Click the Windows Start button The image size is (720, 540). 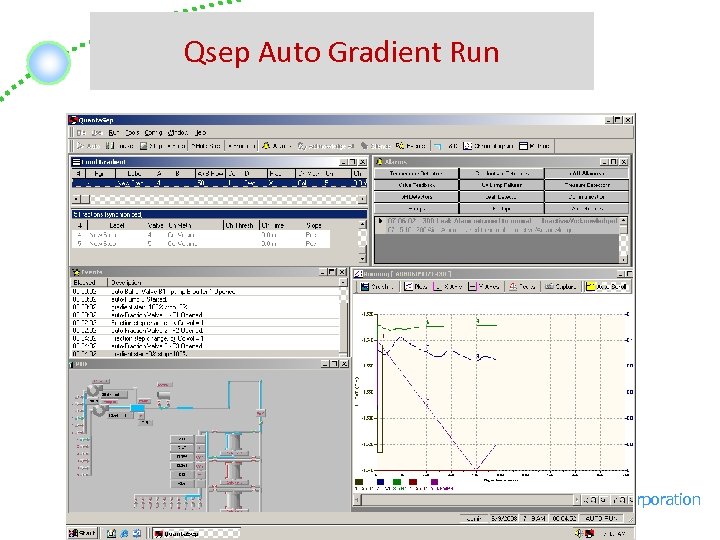coord(83,533)
